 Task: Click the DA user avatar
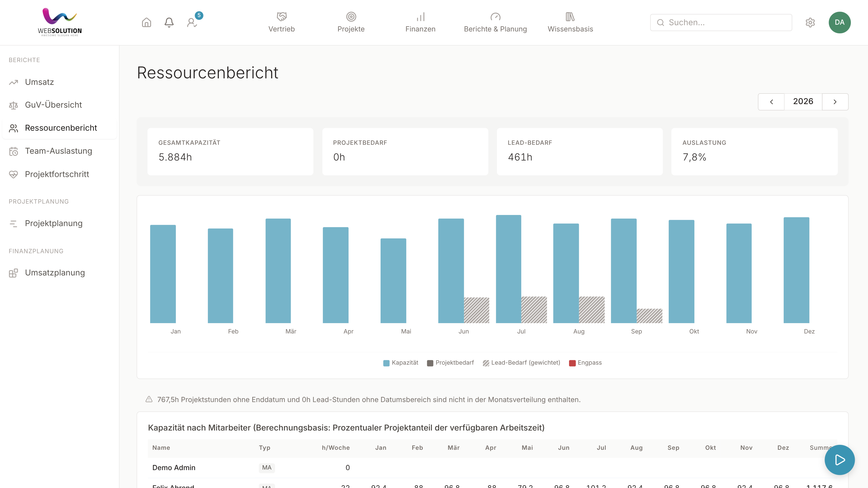[x=839, y=23]
